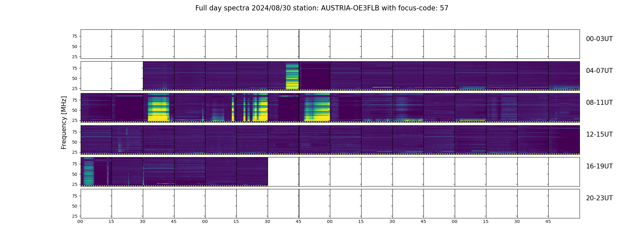Click the 25 tick label of the 16-19UT row
The image size is (644, 245).
(75, 184)
